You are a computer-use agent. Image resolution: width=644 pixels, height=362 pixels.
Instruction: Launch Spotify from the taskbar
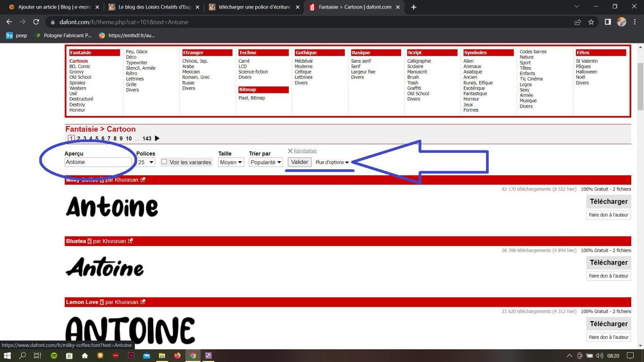coord(54,356)
